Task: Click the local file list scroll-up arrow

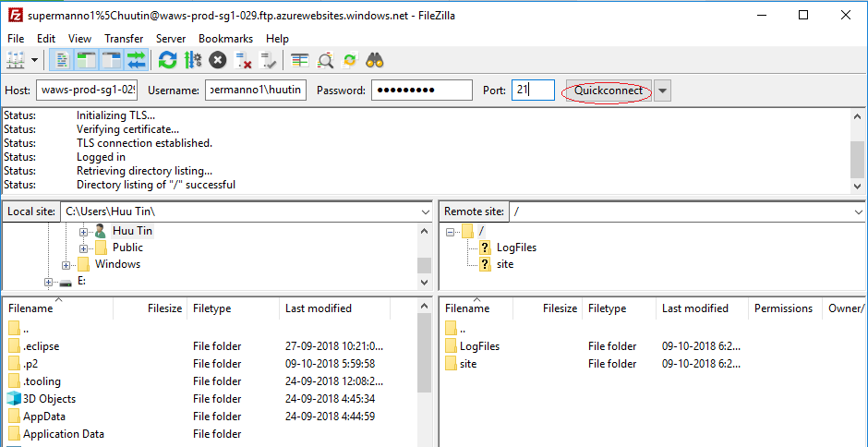Action: pyautogui.click(x=424, y=306)
